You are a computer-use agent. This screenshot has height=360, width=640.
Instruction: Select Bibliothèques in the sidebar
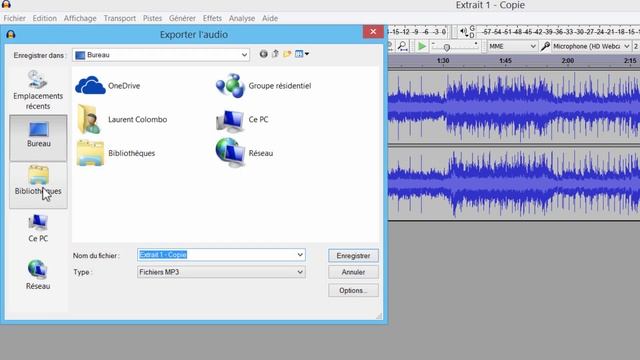[38, 185]
